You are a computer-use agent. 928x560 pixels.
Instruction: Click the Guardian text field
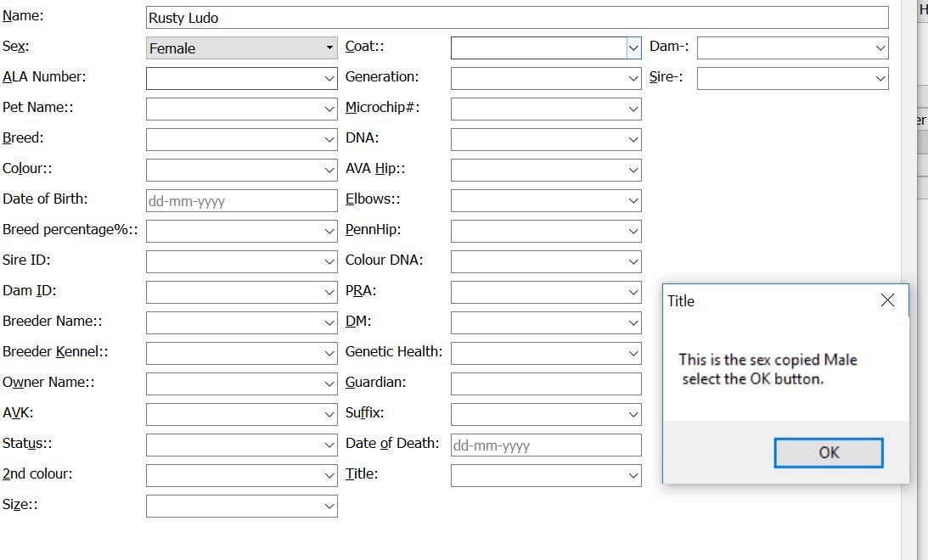click(x=545, y=384)
